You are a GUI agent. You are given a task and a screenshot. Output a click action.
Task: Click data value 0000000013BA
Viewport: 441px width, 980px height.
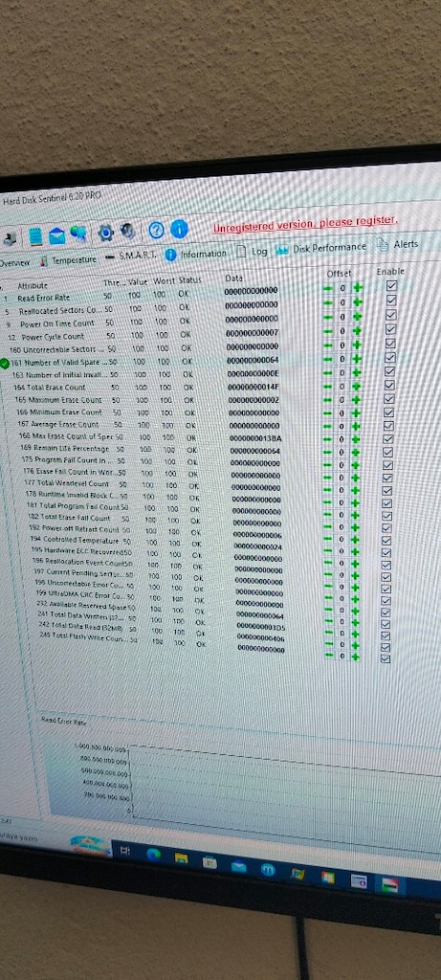(254, 438)
